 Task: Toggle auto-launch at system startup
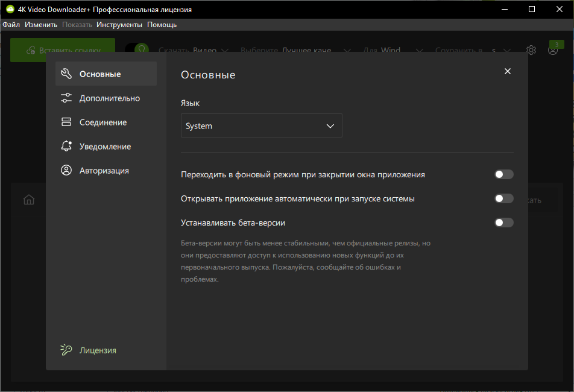coord(504,199)
